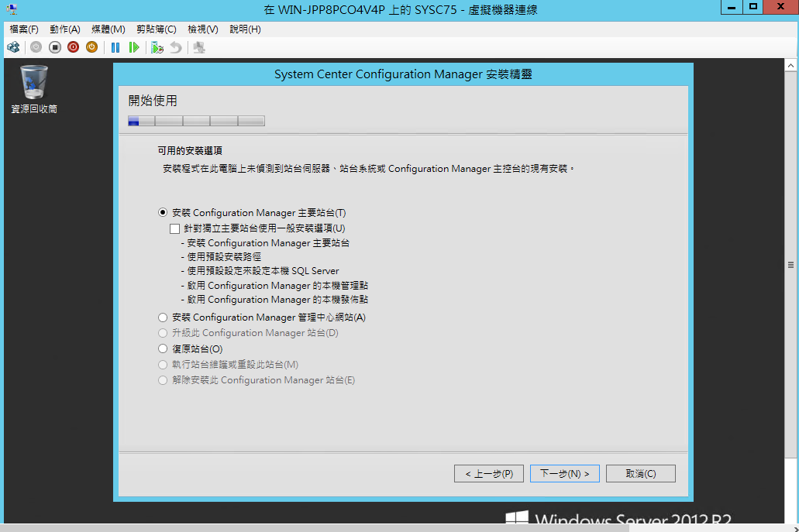
Task: Click the VM connection window's title bar icon
Action: [12, 9]
